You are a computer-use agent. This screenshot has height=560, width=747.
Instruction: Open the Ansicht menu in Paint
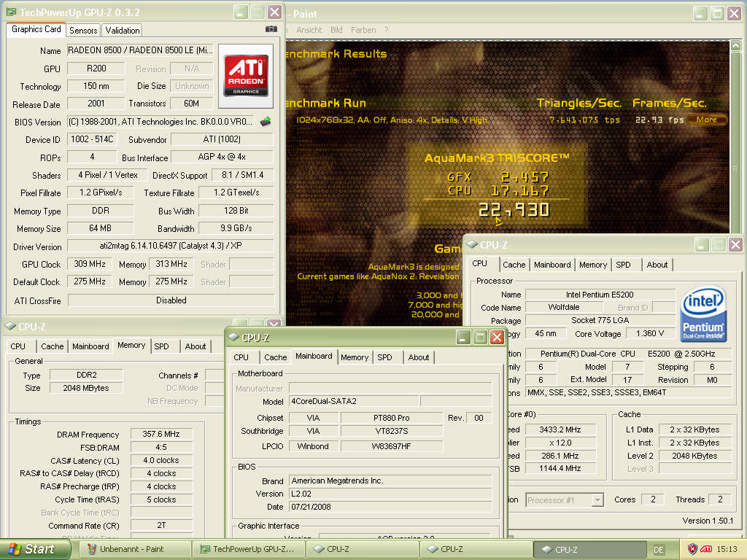[x=309, y=29]
